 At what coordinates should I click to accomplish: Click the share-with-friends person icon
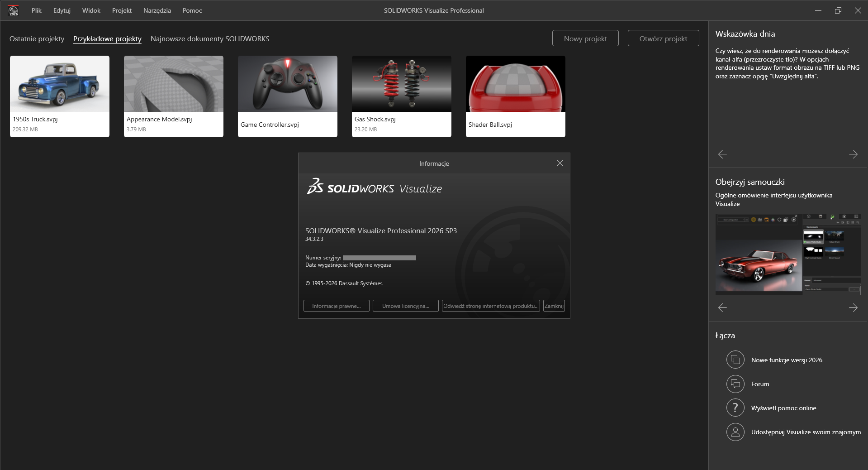735,432
